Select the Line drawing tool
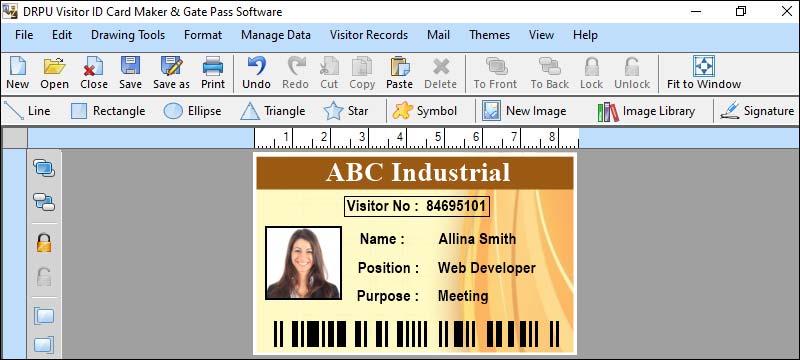The height and width of the screenshot is (360, 800). point(27,111)
